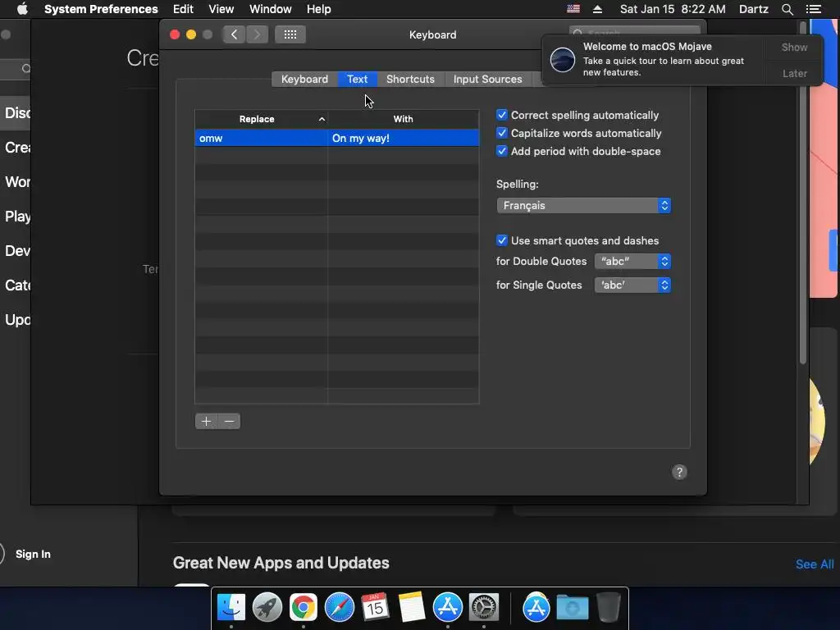
Task: Open Calendar from the Dock
Action: [x=375, y=608]
